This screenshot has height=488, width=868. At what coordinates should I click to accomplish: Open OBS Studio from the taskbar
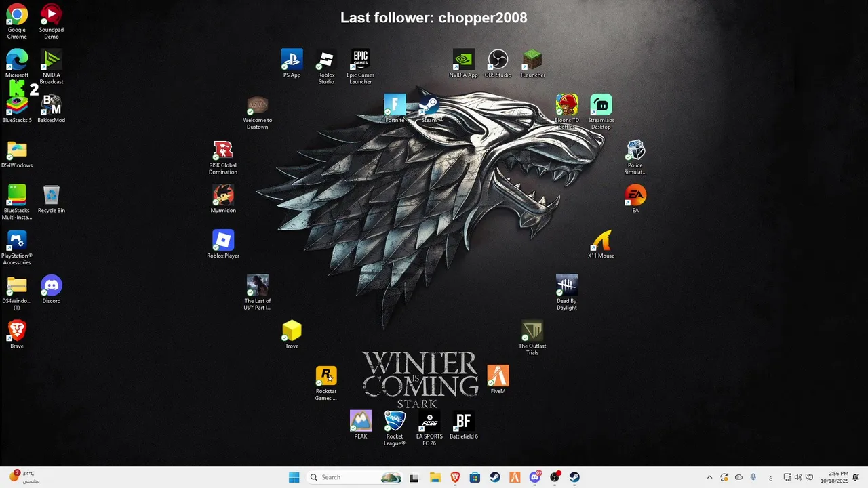(555, 477)
